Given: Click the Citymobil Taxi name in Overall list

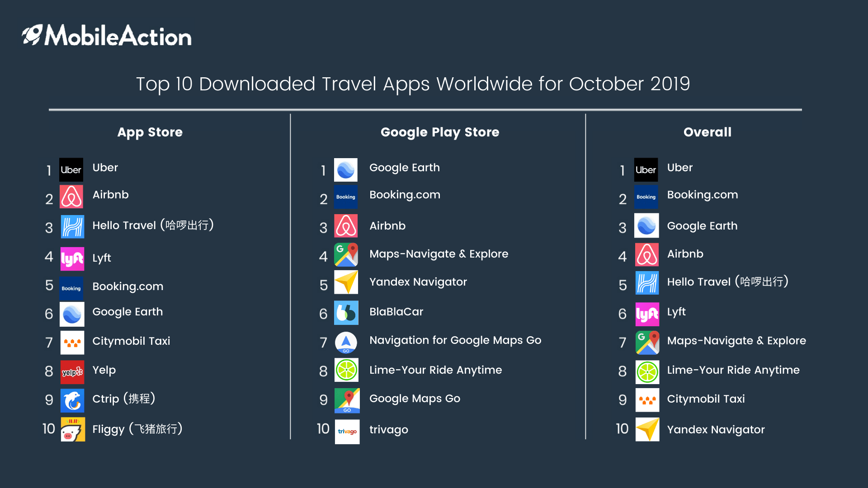Looking at the screenshot, I should coord(706,399).
